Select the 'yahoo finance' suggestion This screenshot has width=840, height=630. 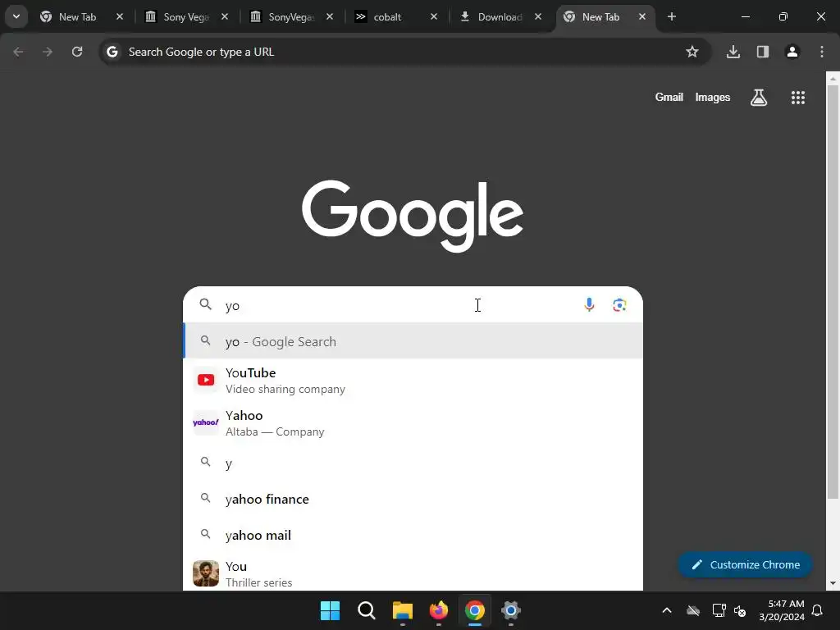(x=413, y=499)
